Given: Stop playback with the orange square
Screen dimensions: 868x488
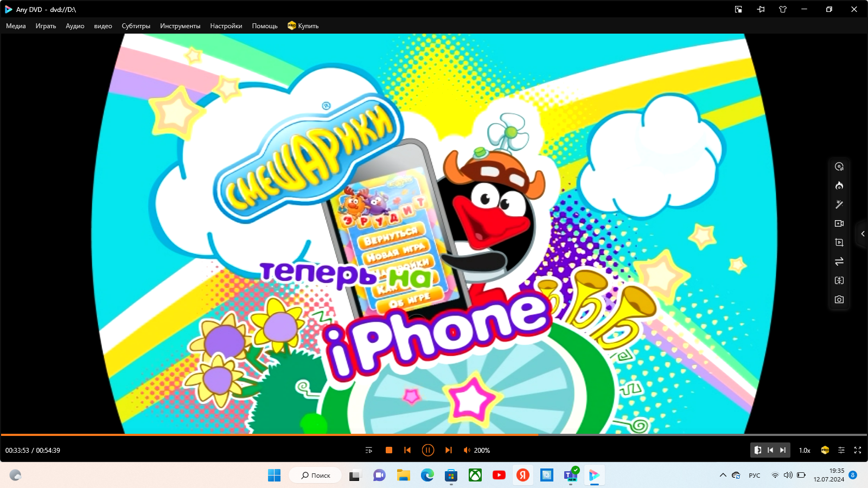Looking at the screenshot, I should [389, 450].
